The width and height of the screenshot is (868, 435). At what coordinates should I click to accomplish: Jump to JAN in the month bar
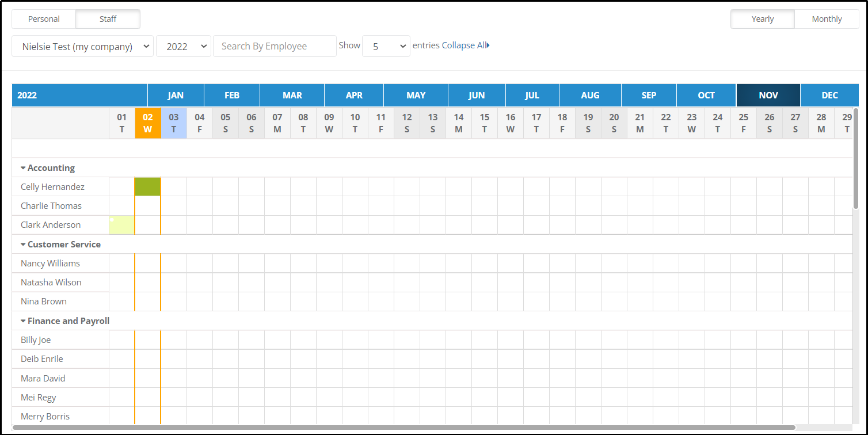(x=176, y=96)
